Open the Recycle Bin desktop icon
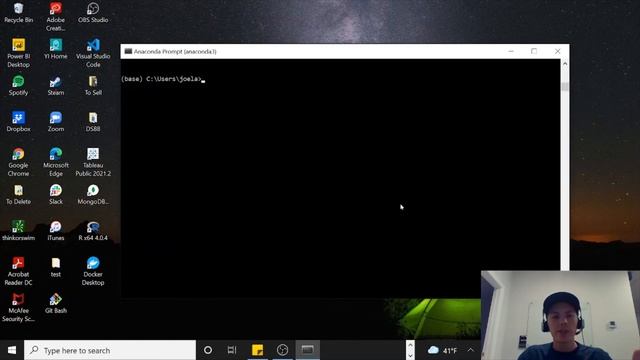This screenshot has height=360, width=640. 18,13
